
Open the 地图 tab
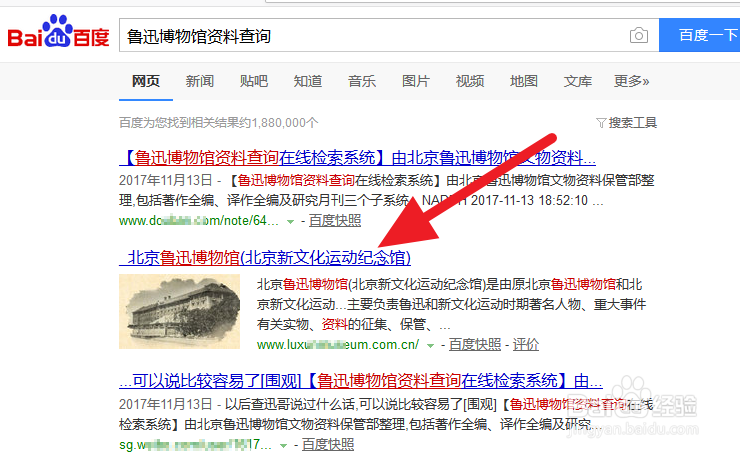click(x=523, y=81)
